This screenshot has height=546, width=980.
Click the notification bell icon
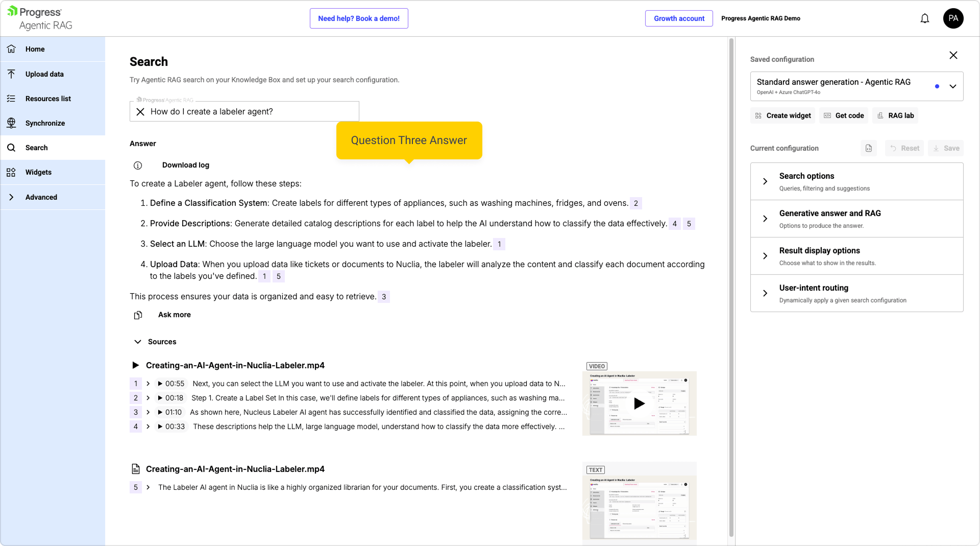pyautogui.click(x=924, y=19)
